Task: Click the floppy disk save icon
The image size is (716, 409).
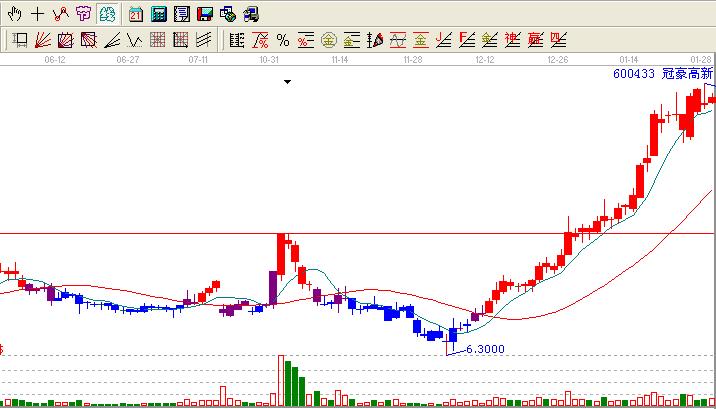Action: click(204, 14)
